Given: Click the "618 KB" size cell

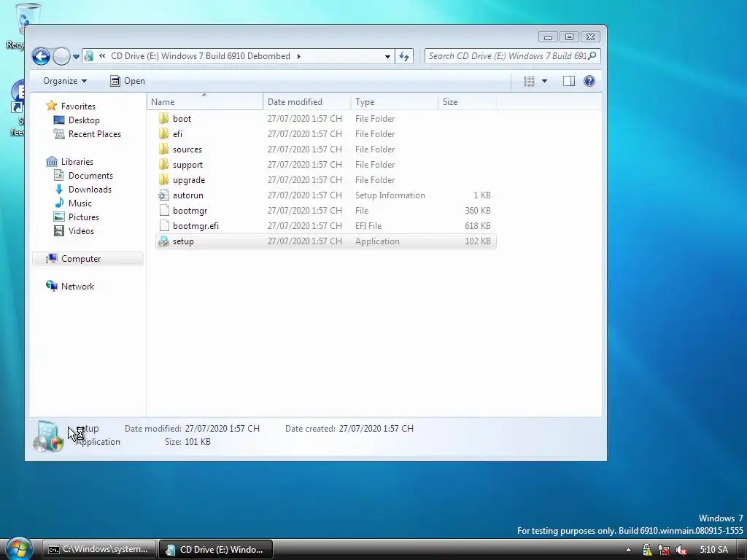Looking at the screenshot, I should pos(477,226).
